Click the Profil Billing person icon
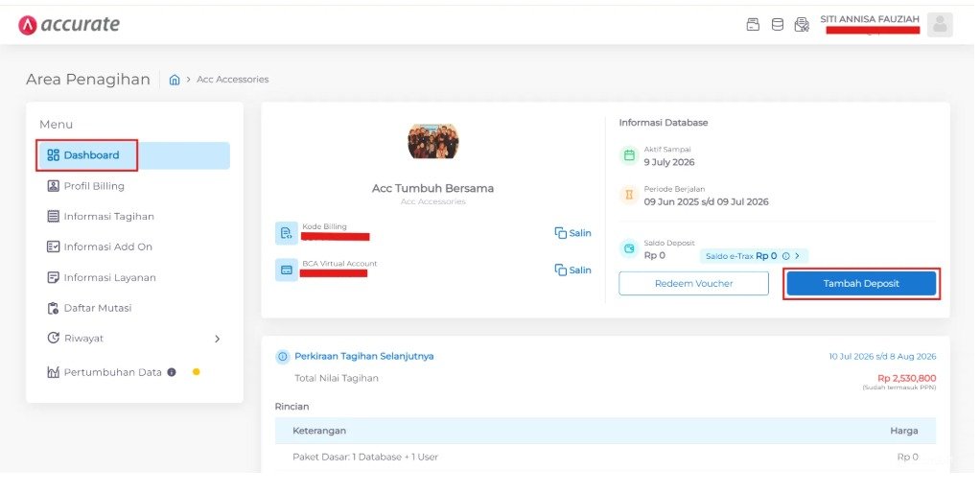The width and height of the screenshot is (980, 493). click(53, 185)
